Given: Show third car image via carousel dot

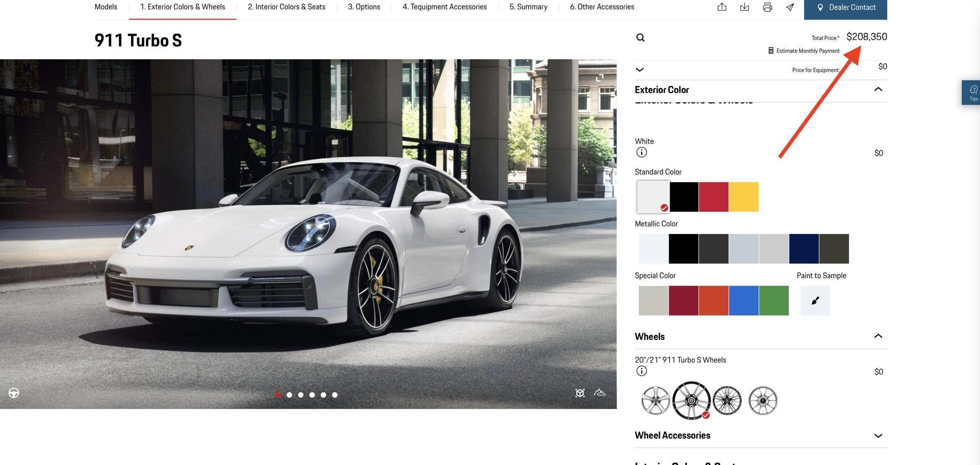Looking at the screenshot, I should [x=301, y=395].
